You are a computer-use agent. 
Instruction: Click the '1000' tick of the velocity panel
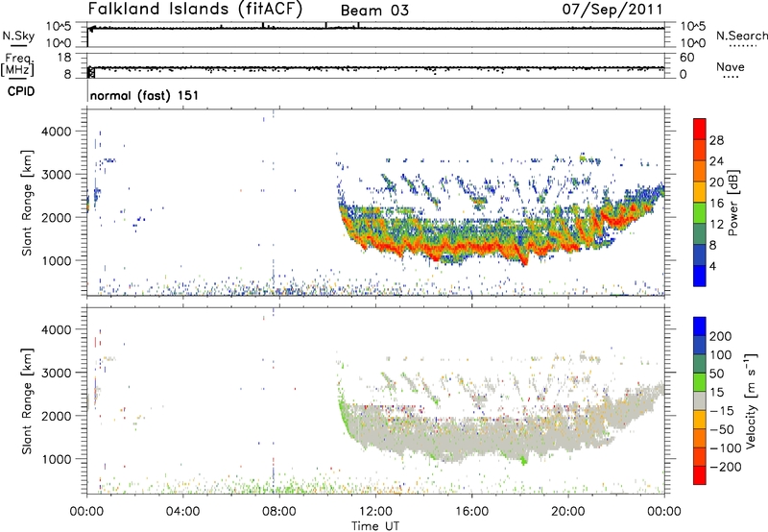click(57, 459)
